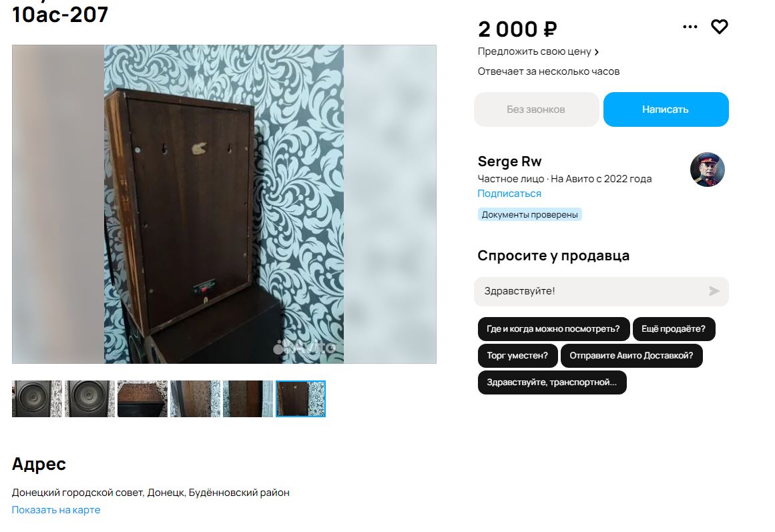The width and height of the screenshot is (775, 532).
Task: Add listing to favorites with heart icon
Action: [x=719, y=27]
